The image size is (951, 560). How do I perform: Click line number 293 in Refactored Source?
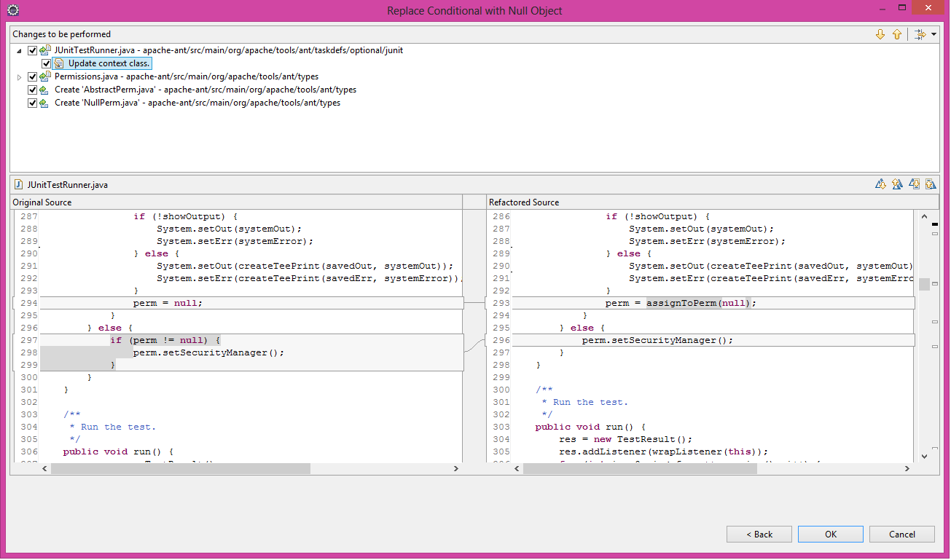tap(501, 303)
